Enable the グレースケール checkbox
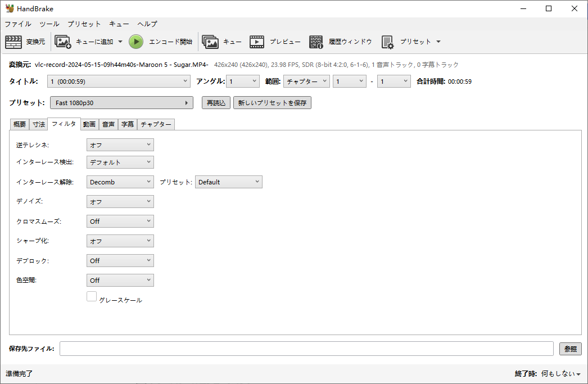 point(92,296)
